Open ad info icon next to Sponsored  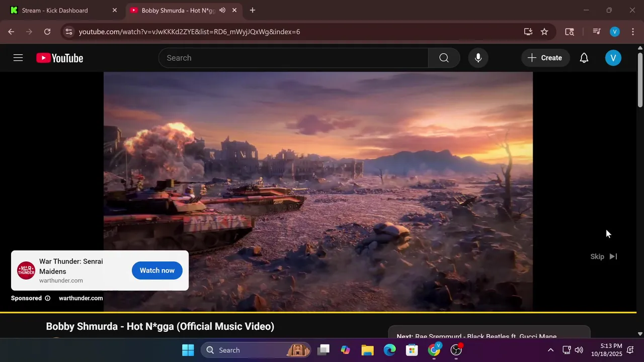pyautogui.click(x=48, y=298)
